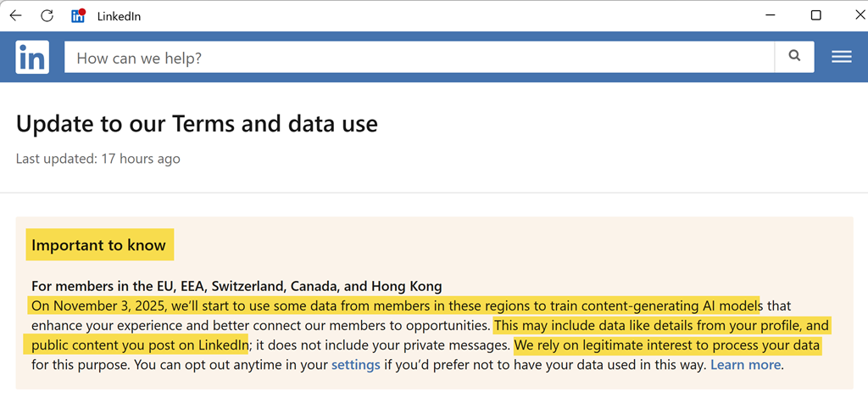Open the hamburger menu in the header
Screen dimensions: 868x398
coord(841,57)
